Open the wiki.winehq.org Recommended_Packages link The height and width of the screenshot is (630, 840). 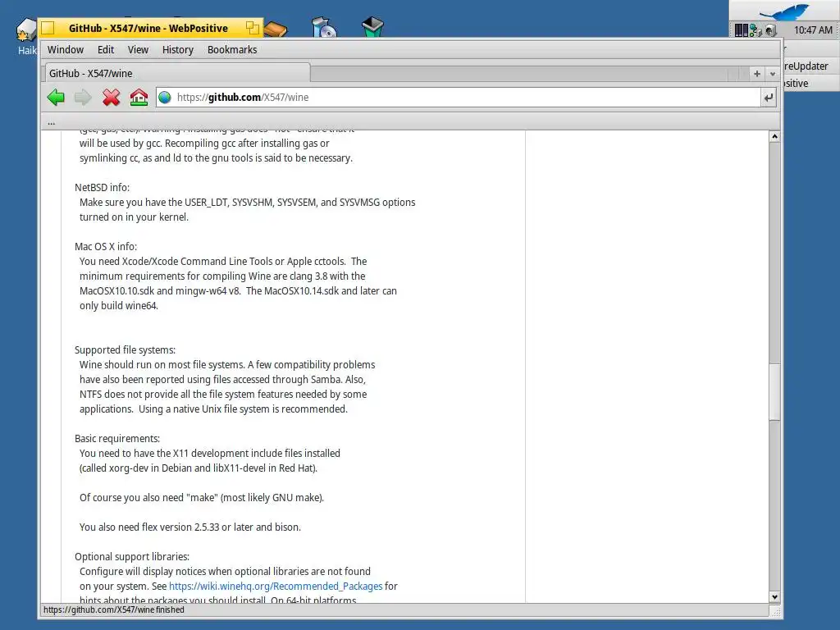click(x=276, y=586)
